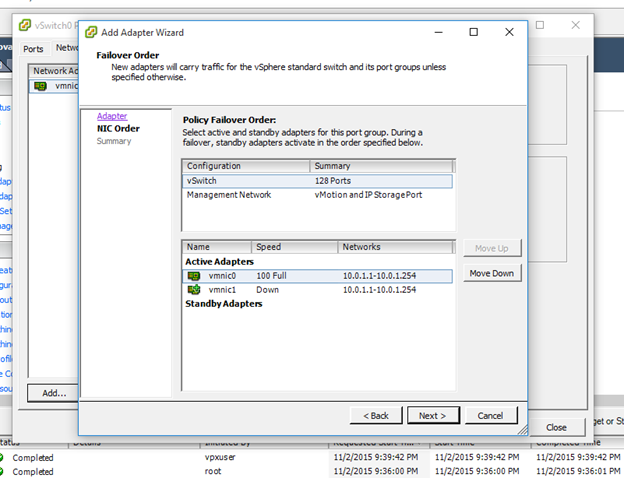Image resolution: width=624 pixels, height=478 pixels.
Task: Click the Next button
Action: click(x=433, y=416)
